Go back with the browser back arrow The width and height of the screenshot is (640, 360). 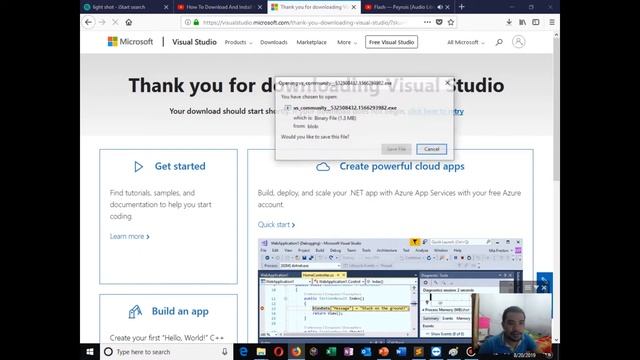pos(89,22)
